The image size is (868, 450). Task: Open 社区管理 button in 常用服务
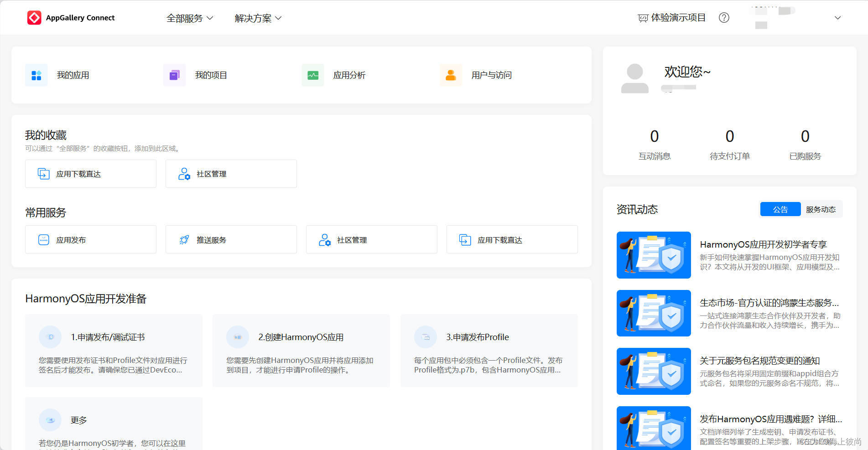[x=372, y=239]
